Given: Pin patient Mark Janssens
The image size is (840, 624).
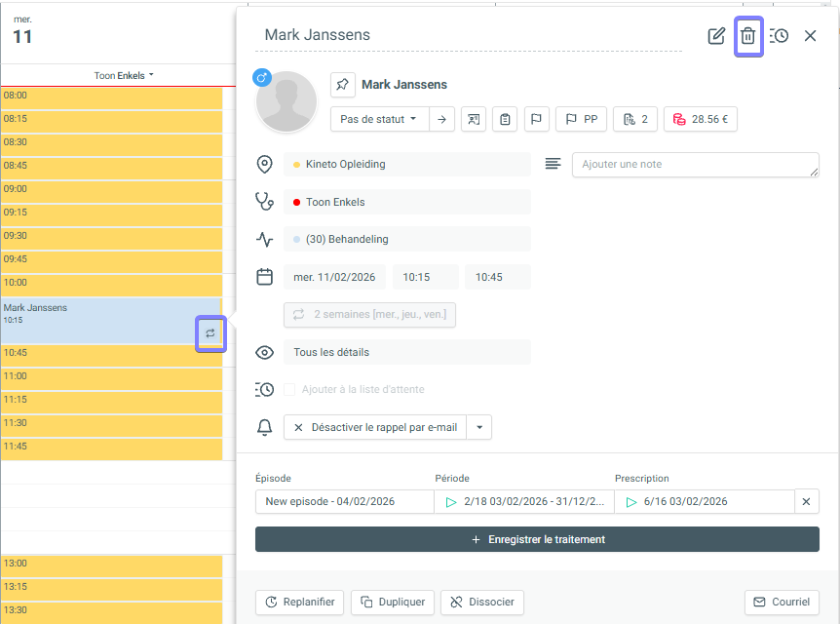Looking at the screenshot, I should pyautogui.click(x=343, y=85).
